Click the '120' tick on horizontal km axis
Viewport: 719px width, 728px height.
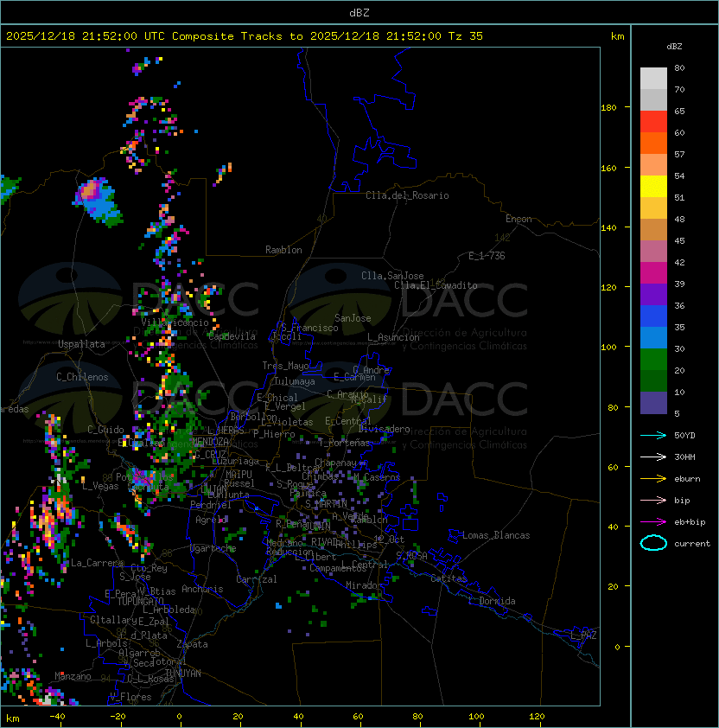click(x=537, y=717)
